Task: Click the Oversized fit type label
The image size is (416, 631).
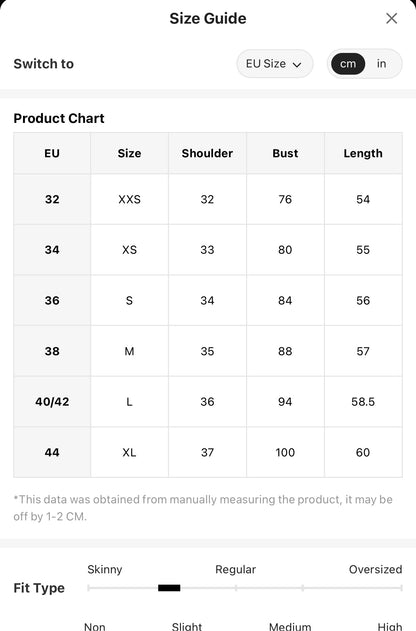Action: tap(375, 569)
